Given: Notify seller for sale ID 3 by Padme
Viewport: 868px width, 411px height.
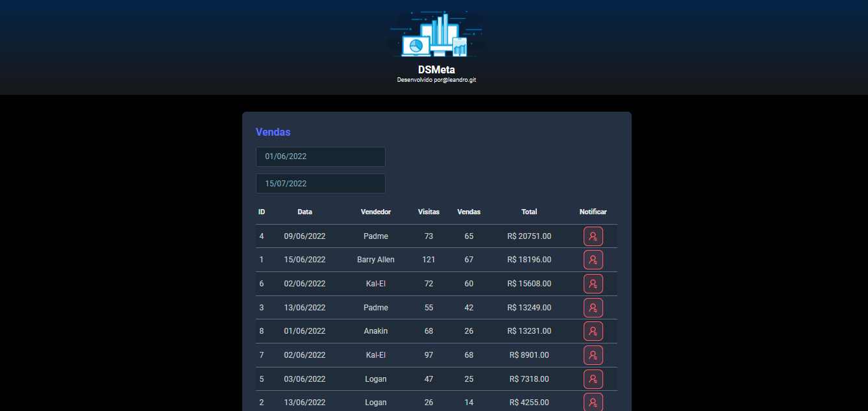Looking at the screenshot, I should tap(593, 307).
